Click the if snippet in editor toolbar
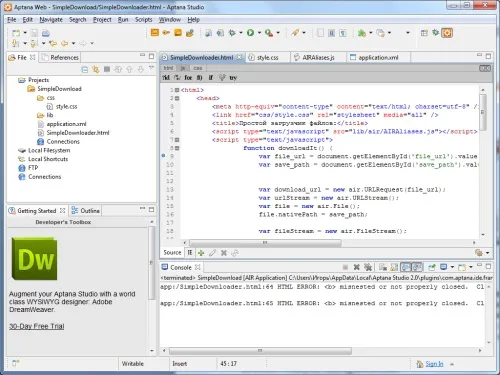The image size is (500, 375). (210, 78)
